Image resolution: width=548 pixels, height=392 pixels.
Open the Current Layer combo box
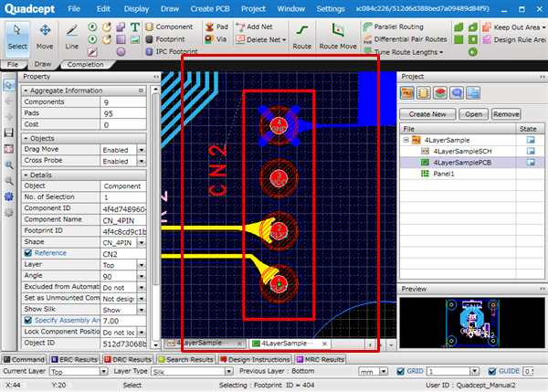[79, 371]
